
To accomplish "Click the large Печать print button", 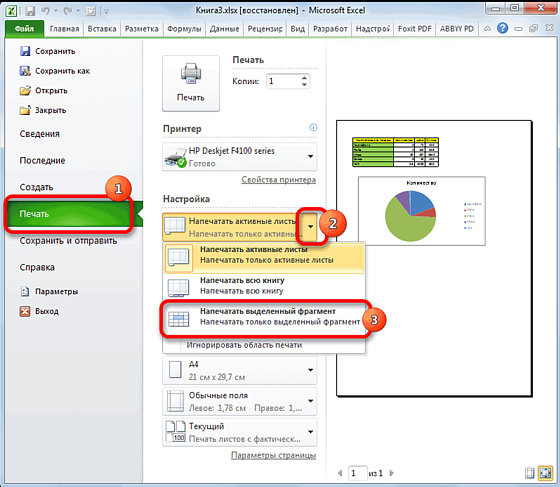I will click(x=191, y=83).
